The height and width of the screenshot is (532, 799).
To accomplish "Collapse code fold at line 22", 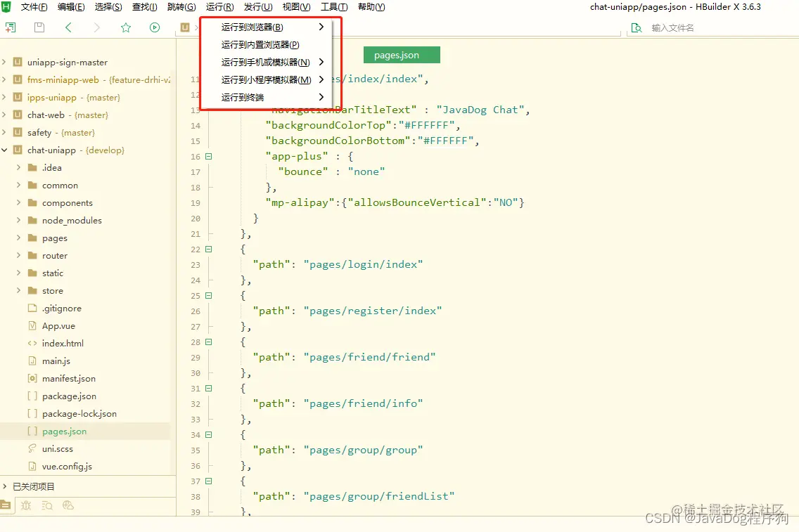I will (x=208, y=249).
